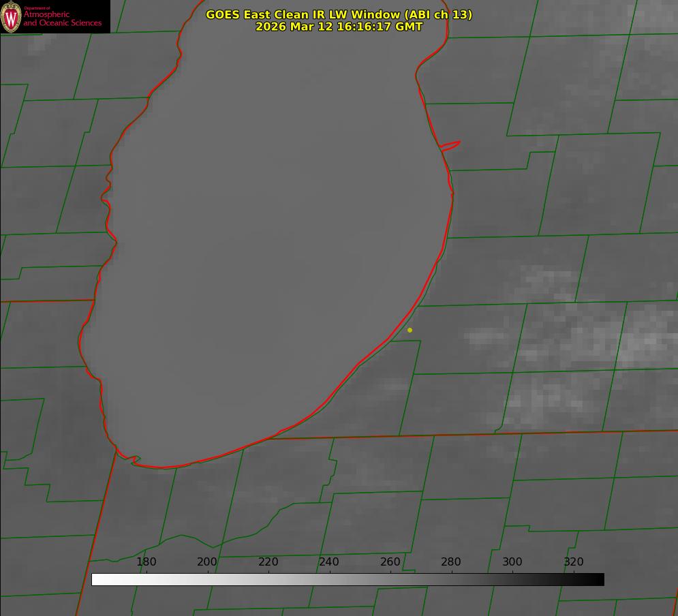Image resolution: width=678 pixels, height=616 pixels.
Task: Click the 280 label on the color scale
Action: pyautogui.click(x=451, y=561)
